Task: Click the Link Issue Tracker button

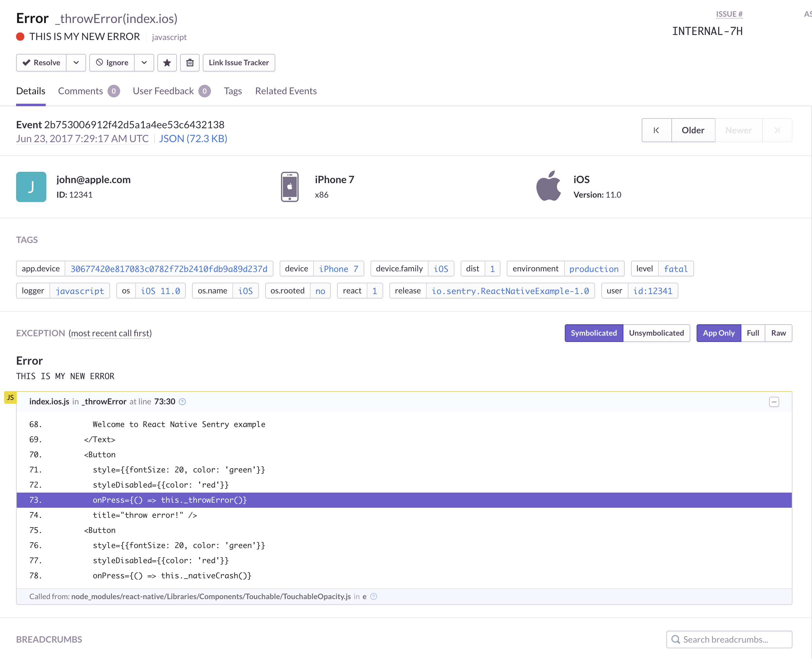Action: (x=238, y=63)
